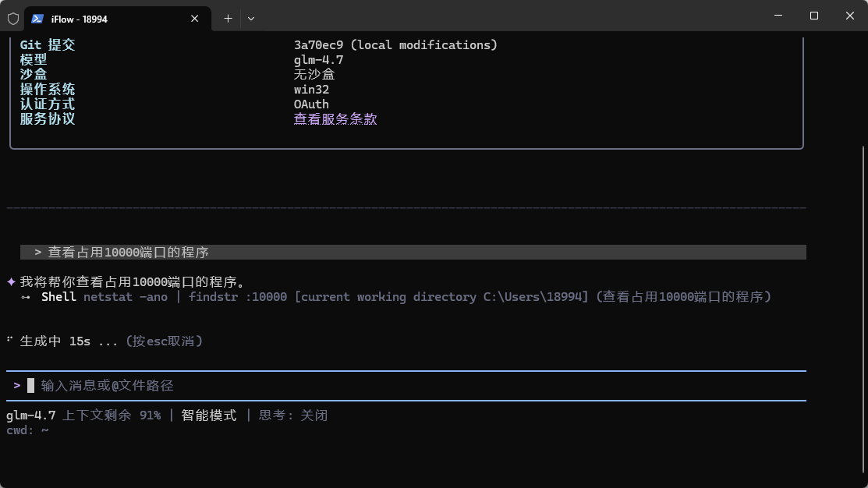Click the shield icon in title bar

(x=13, y=18)
